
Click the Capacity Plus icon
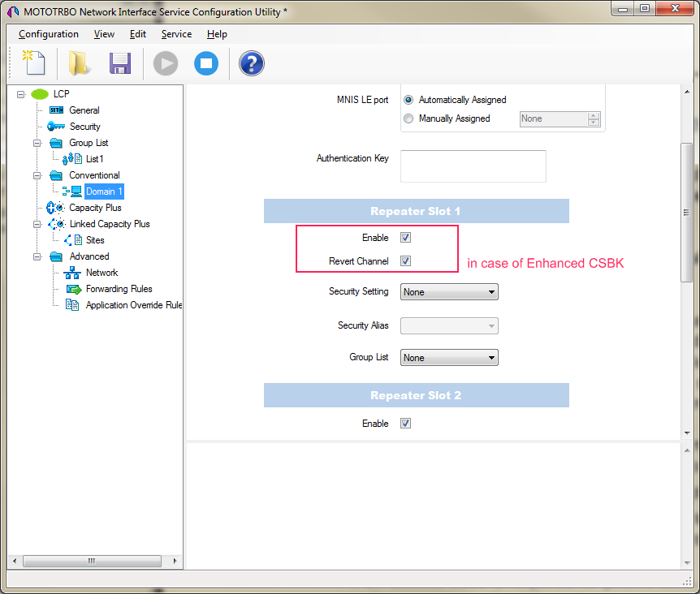(56, 208)
